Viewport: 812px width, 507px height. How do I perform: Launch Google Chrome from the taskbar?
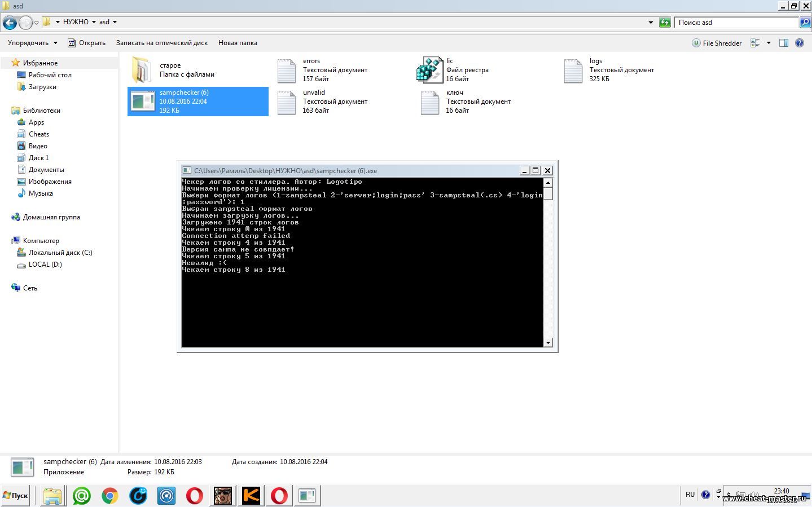(110, 496)
